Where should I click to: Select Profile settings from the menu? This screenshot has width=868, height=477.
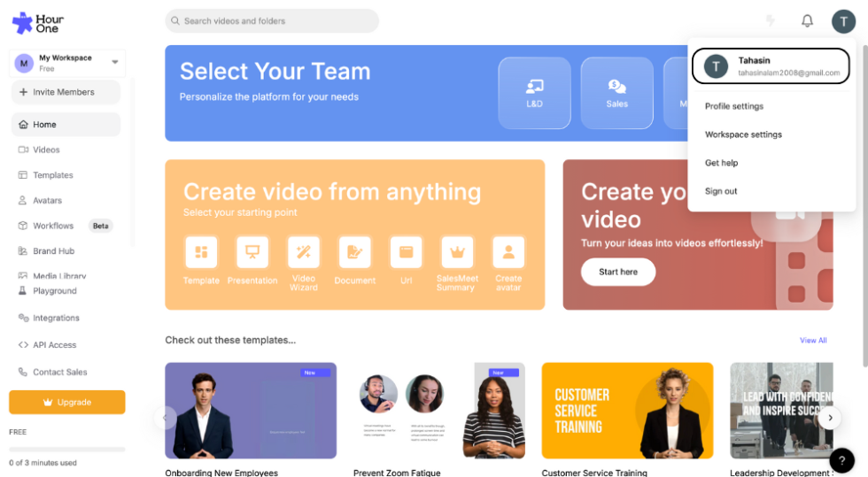pyautogui.click(x=734, y=106)
